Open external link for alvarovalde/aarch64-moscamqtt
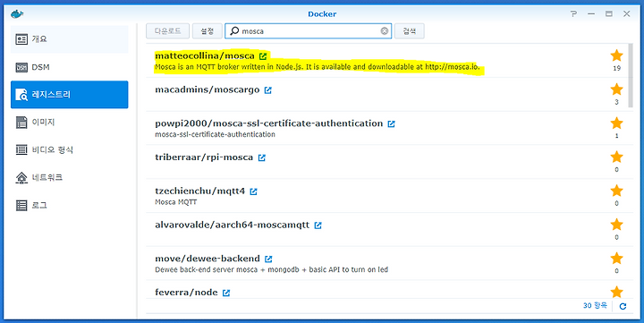 click(318, 225)
